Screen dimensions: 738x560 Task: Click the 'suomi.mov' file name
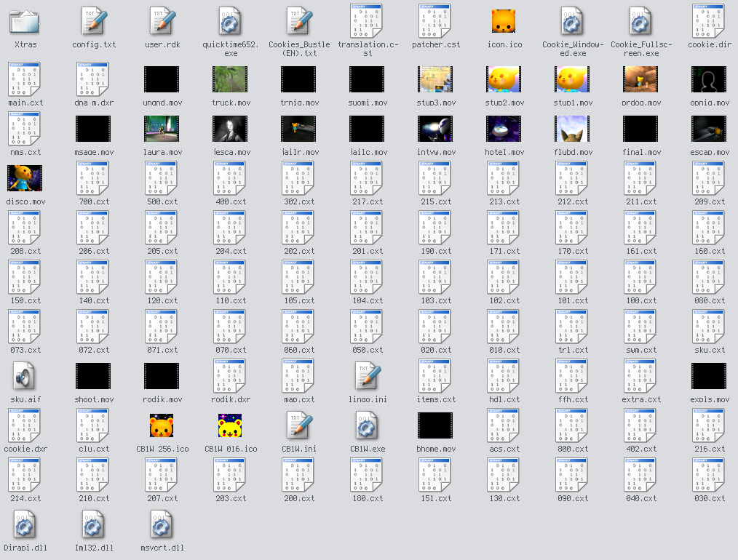[x=367, y=103]
